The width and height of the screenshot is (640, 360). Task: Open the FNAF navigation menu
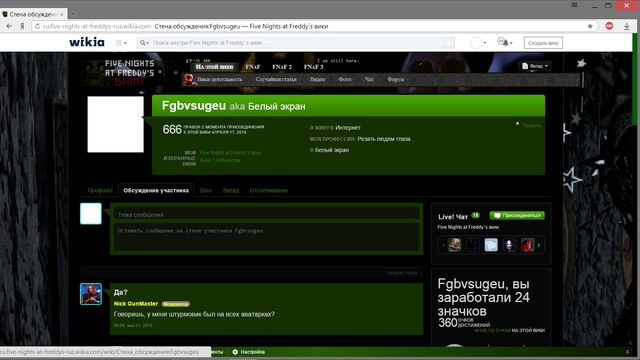253,67
